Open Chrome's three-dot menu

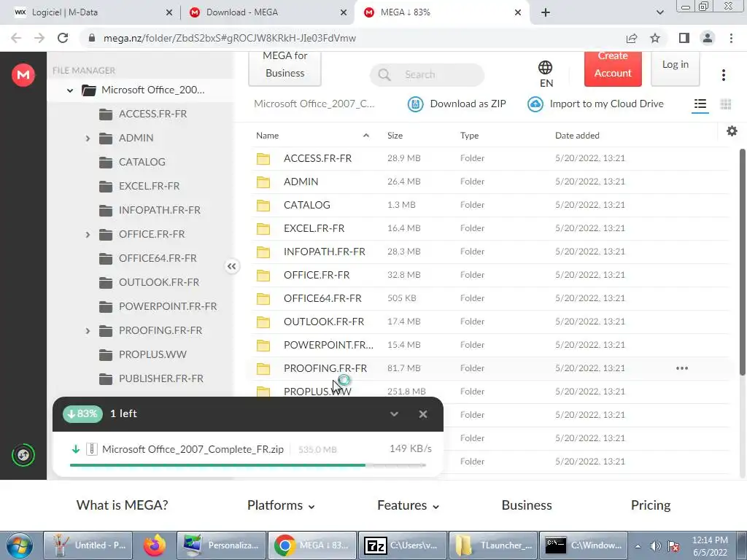[x=731, y=38]
